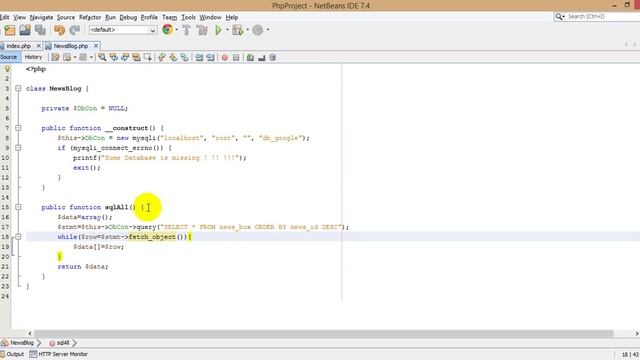Click the Open Project toolbar icon
Image resolution: width=640 pixels, height=360 pixels.
25,30
